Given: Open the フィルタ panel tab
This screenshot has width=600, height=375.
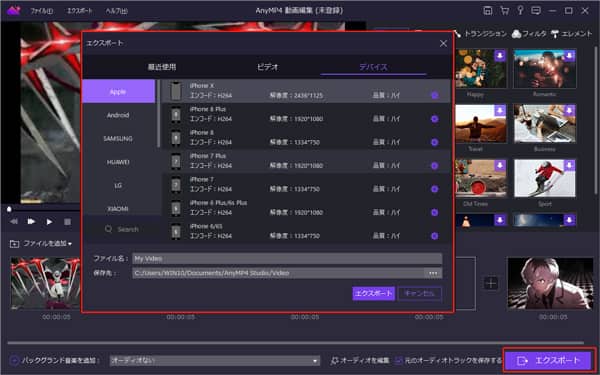Looking at the screenshot, I should pyautogui.click(x=529, y=34).
